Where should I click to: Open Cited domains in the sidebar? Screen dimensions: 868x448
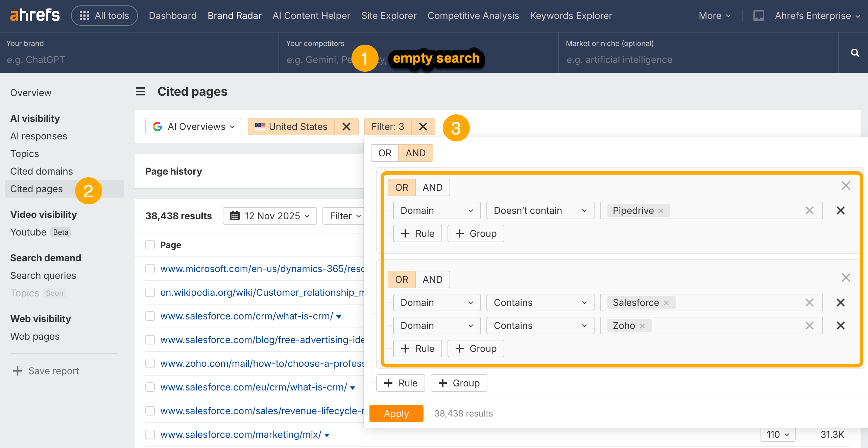pyautogui.click(x=41, y=171)
